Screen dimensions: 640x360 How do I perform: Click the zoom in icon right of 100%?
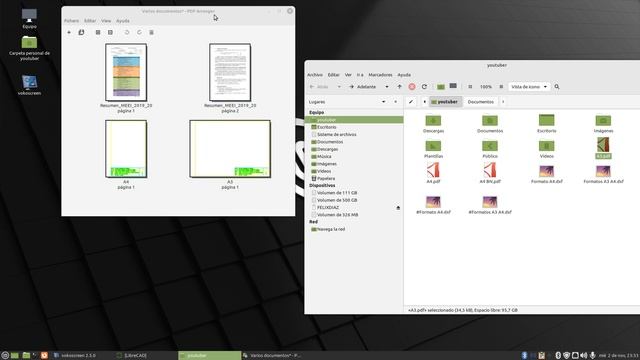(501, 87)
